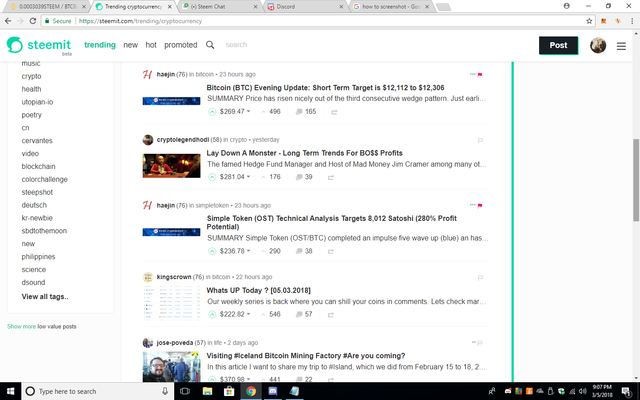Upvote the Lay Down A Monster post
The width and height of the screenshot is (640, 400).
[x=212, y=177]
